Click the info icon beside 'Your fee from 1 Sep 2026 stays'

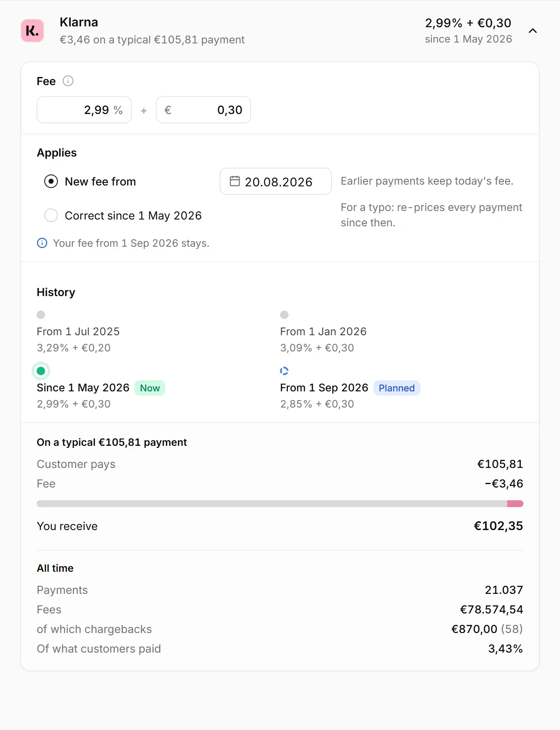pos(42,243)
